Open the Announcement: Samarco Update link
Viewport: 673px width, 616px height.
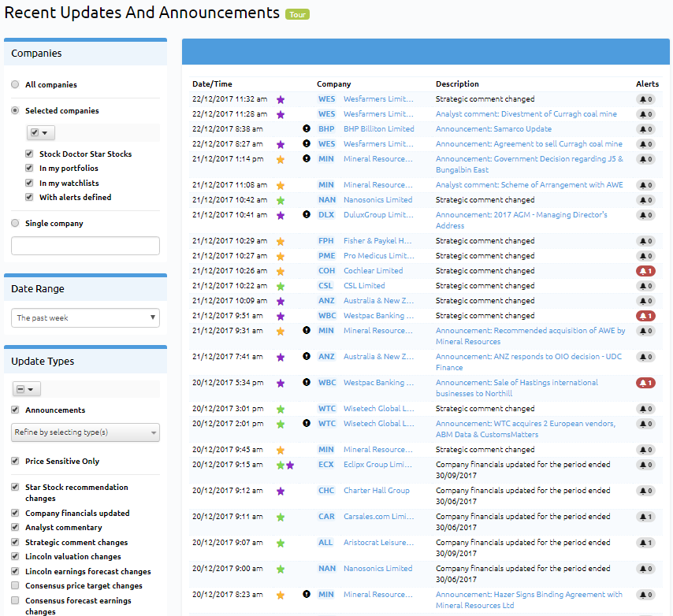(493, 128)
